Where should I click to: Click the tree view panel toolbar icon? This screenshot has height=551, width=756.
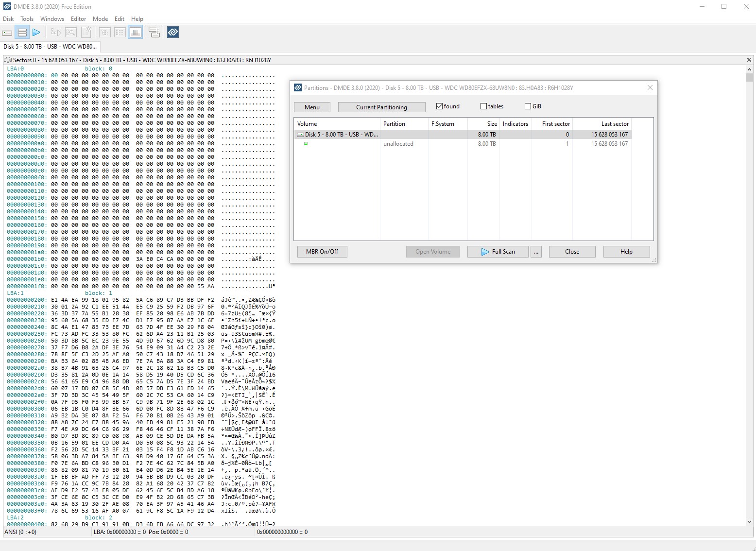105,33
